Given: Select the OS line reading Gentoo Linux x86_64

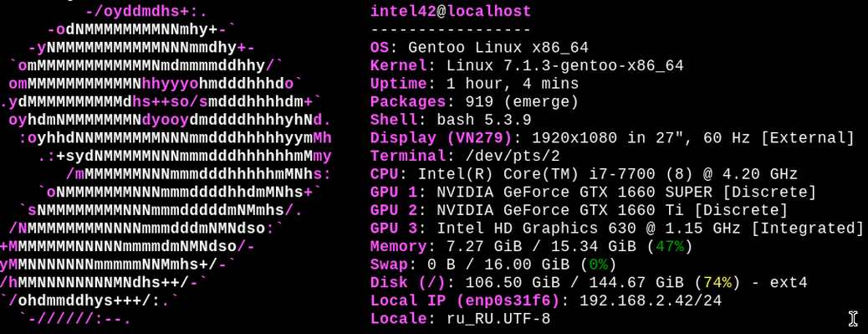Looking at the screenshot, I should pyautogui.click(x=479, y=48).
